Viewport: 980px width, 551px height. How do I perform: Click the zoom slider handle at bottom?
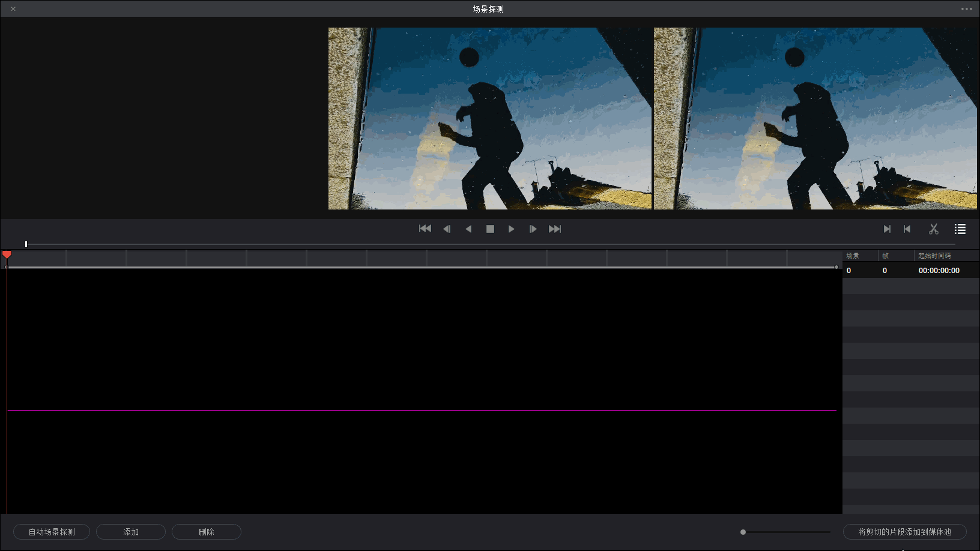click(x=743, y=532)
